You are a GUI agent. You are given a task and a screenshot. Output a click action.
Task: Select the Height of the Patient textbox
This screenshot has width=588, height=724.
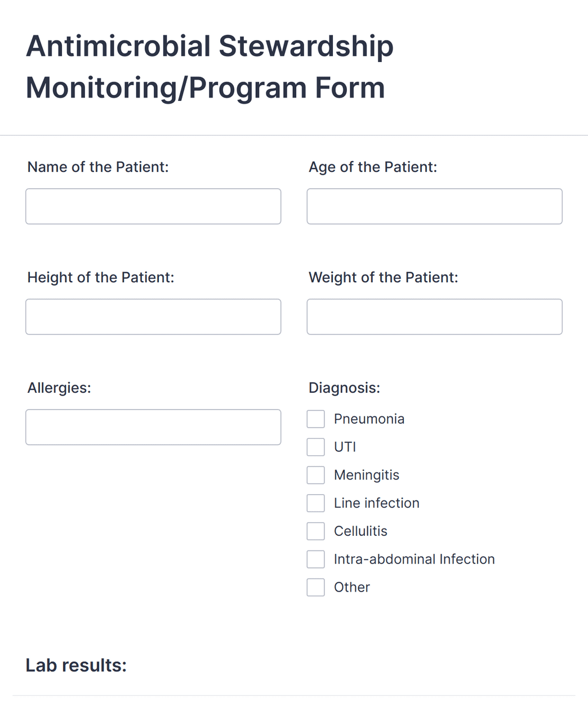pos(153,317)
